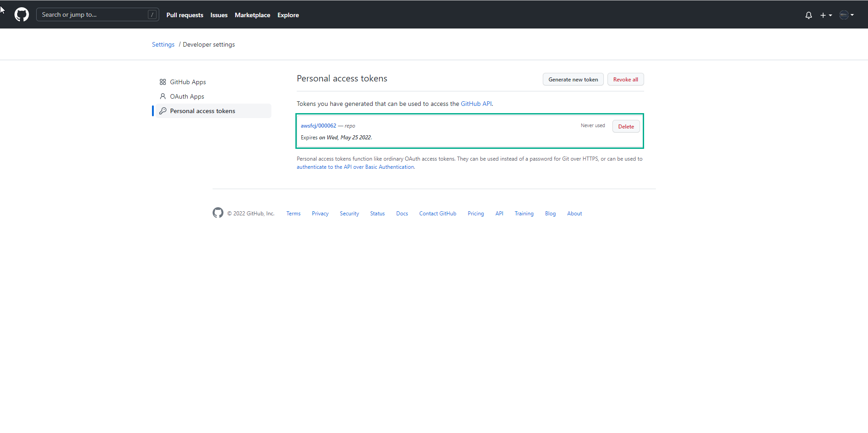Screen dimensions: 868x433
Task: Click the Revoke all button
Action: point(626,80)
